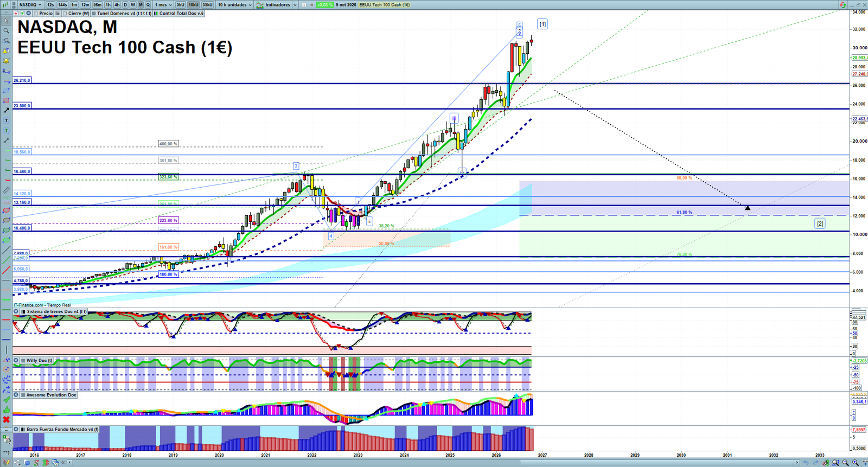Select the arrow pointer tool in left toolbar
Image resolution: width=868 pixels, height=467 pixels.
pos(6,21)
